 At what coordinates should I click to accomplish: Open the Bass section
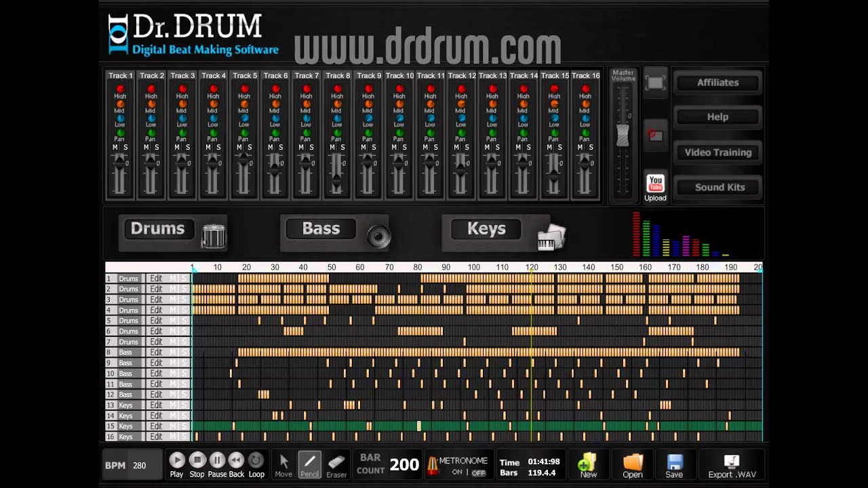321,229
